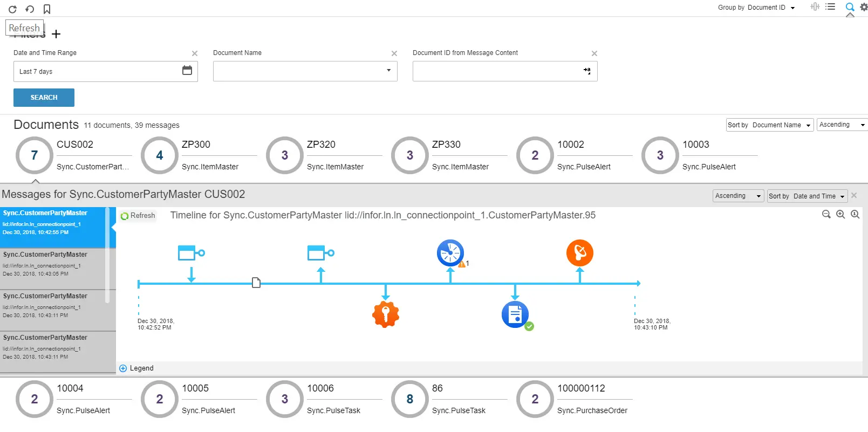Click the orange key icon on the timeline
868x432 pixels.
tap(385, 314)
